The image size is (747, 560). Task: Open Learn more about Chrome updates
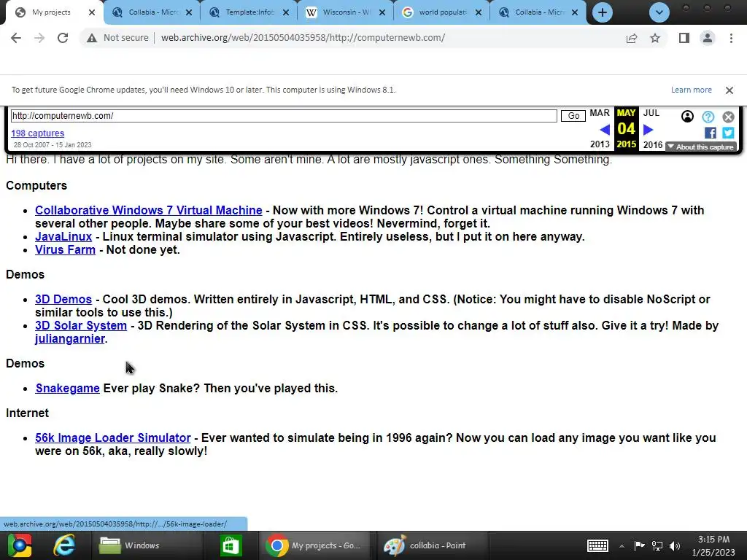click(x=692, y=90)
